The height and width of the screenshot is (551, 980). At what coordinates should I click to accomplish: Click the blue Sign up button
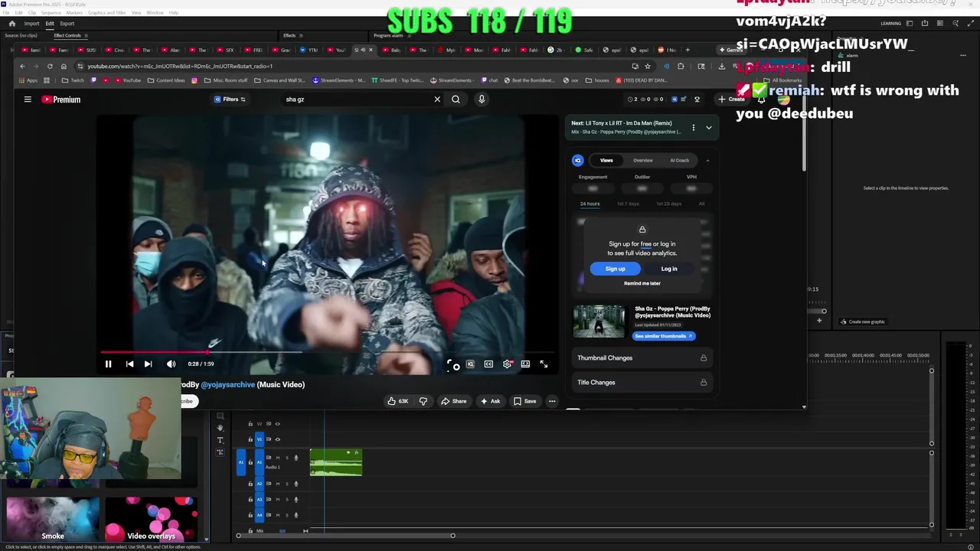[615, 269]
